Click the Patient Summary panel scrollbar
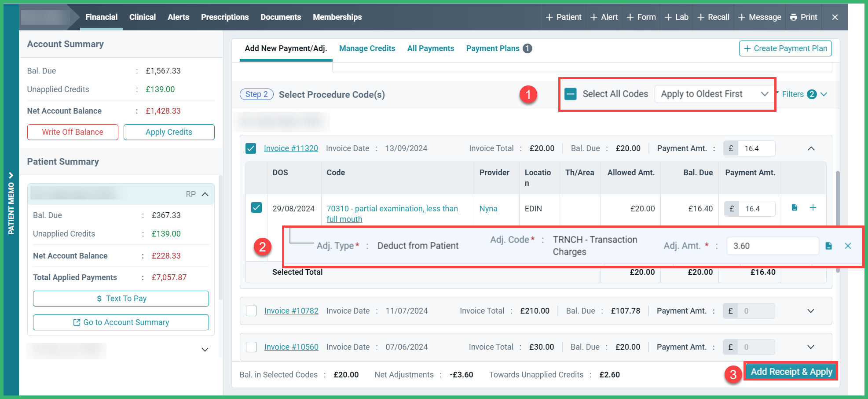The height and width of the screenshot is (399, 868). coord(220,238)
